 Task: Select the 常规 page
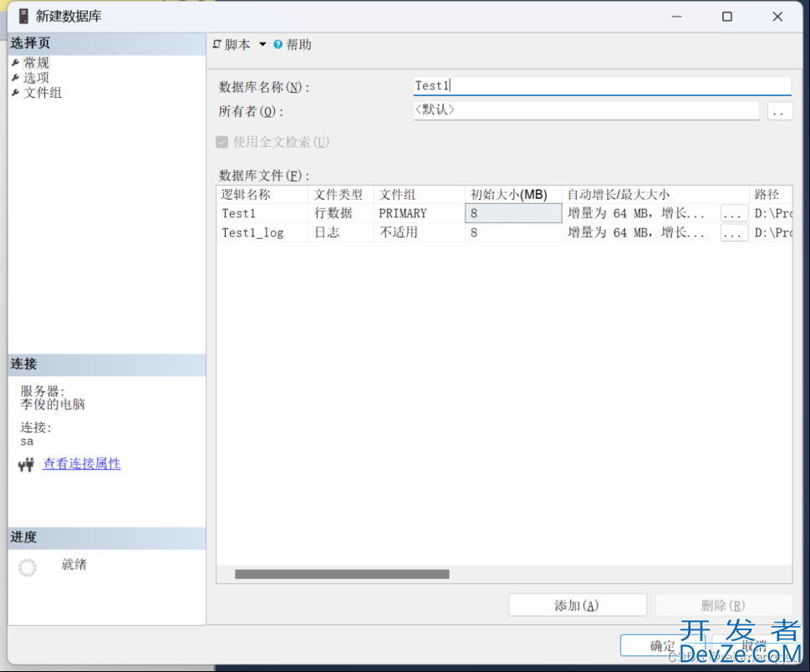(36, 63)
